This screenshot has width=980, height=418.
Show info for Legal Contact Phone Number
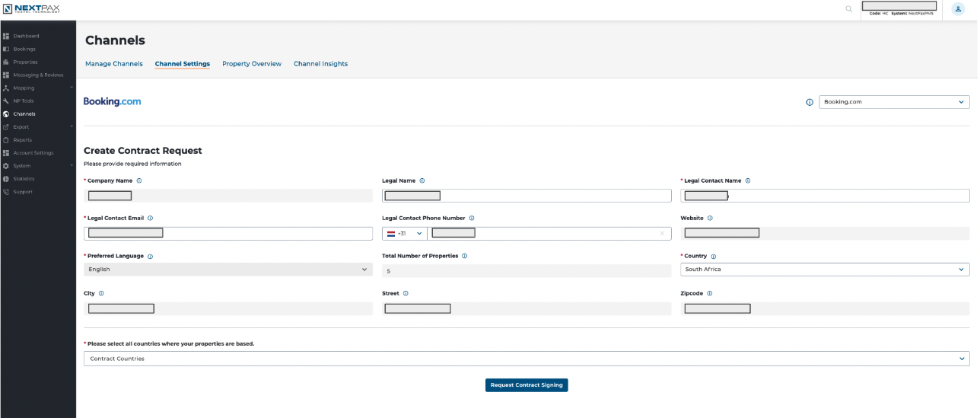pyautogui.click(x=472, y=218)
